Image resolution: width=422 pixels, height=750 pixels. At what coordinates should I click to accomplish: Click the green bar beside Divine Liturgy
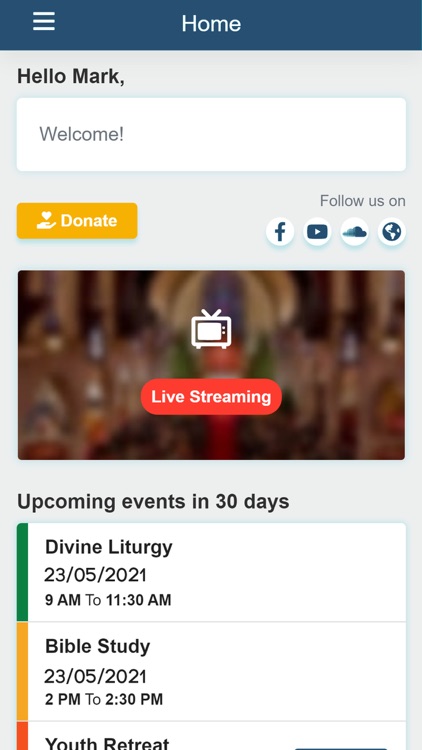pos(22,572)
